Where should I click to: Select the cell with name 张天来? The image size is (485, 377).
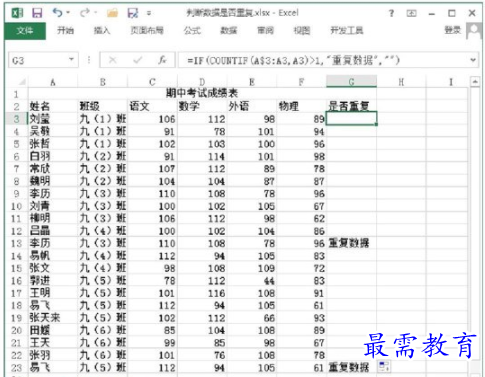[53, 318]
